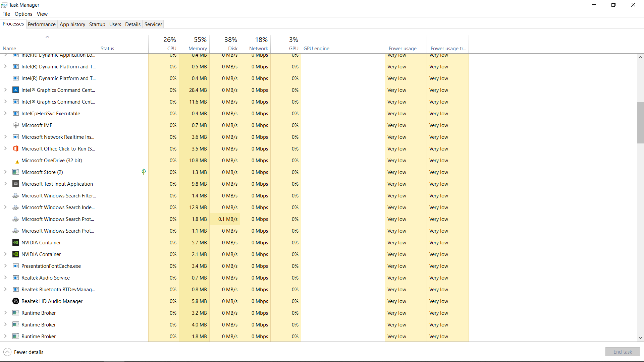Click the blue Intel Graphics Command Center icon
644x362 pixels.
[16, 90]
